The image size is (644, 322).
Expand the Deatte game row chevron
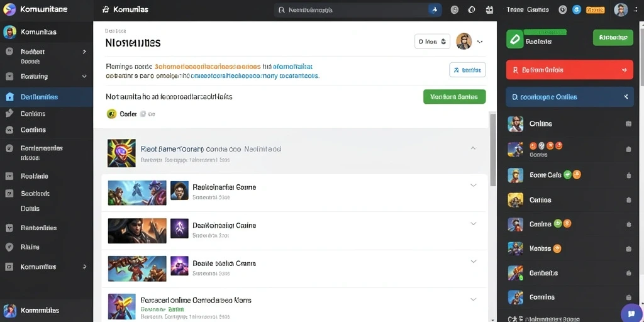point(473,261)
